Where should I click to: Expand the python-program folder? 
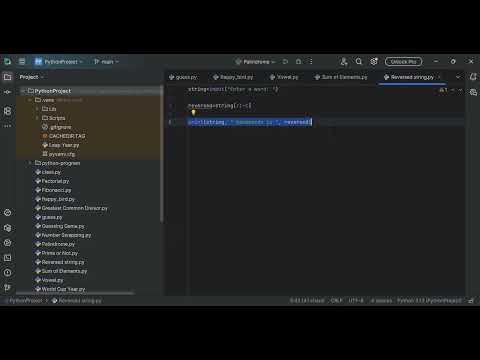tap(30, 163)
